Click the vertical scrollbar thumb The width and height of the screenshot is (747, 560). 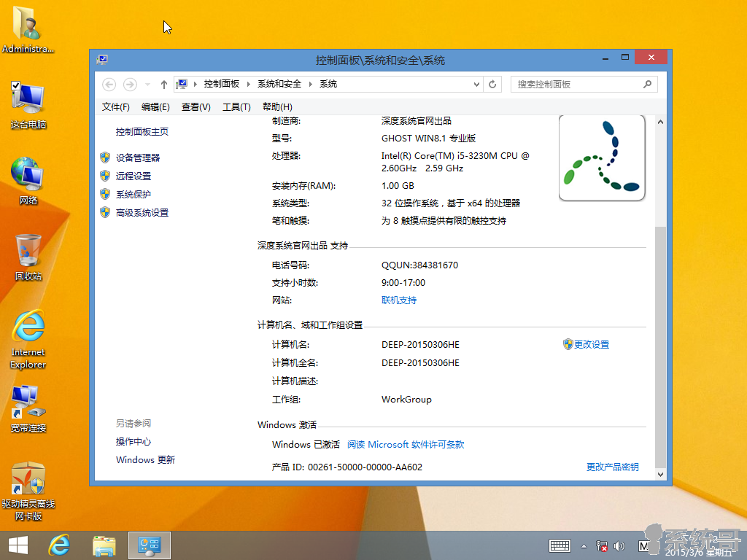[x=660, y=346]
